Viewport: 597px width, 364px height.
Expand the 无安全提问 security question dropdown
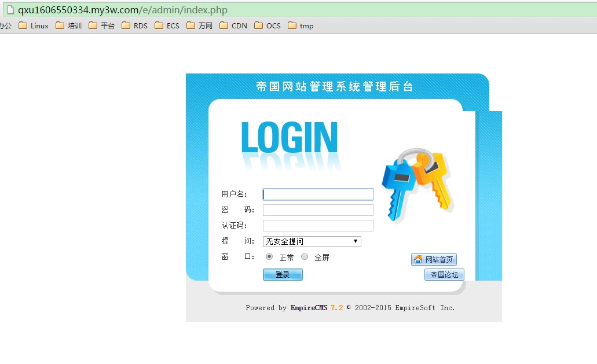coord(312,241)
